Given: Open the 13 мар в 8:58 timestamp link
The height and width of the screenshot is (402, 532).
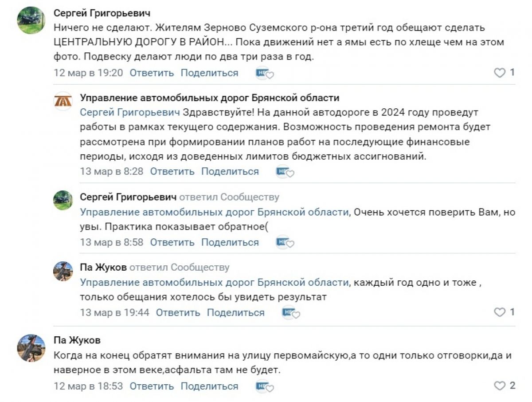Looking at the screenshot, I should [x=111, y=242].
